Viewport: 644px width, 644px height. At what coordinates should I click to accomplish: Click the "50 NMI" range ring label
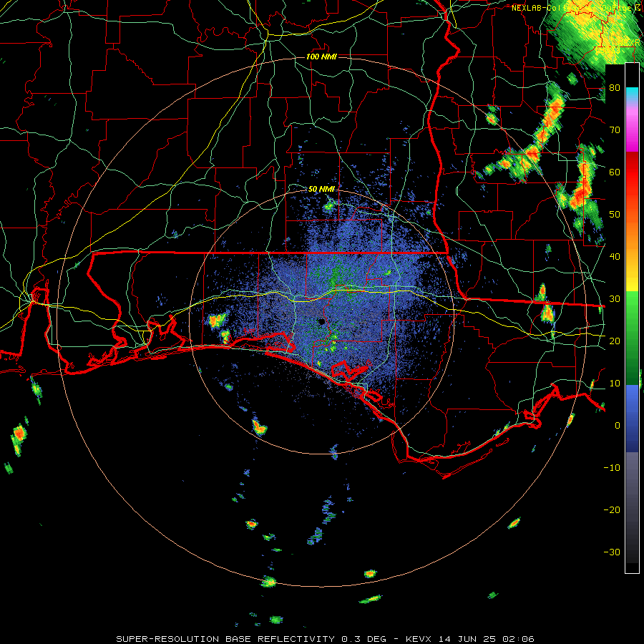[x=321, y=189]
